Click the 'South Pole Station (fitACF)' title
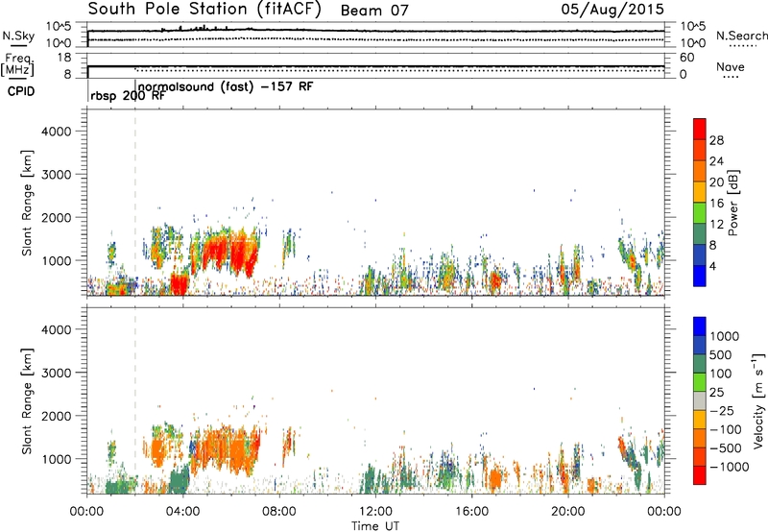 tap(204, 10)
